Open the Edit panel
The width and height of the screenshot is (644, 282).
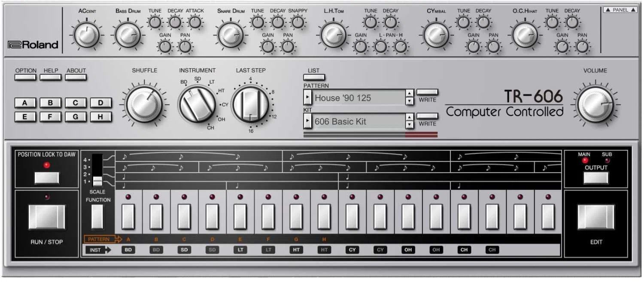tap(596, 217)
